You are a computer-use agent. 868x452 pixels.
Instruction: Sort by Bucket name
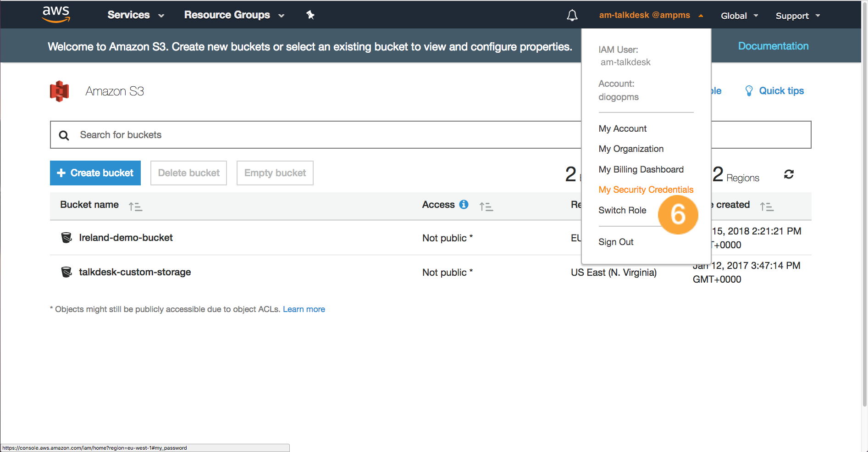[136, 206]
